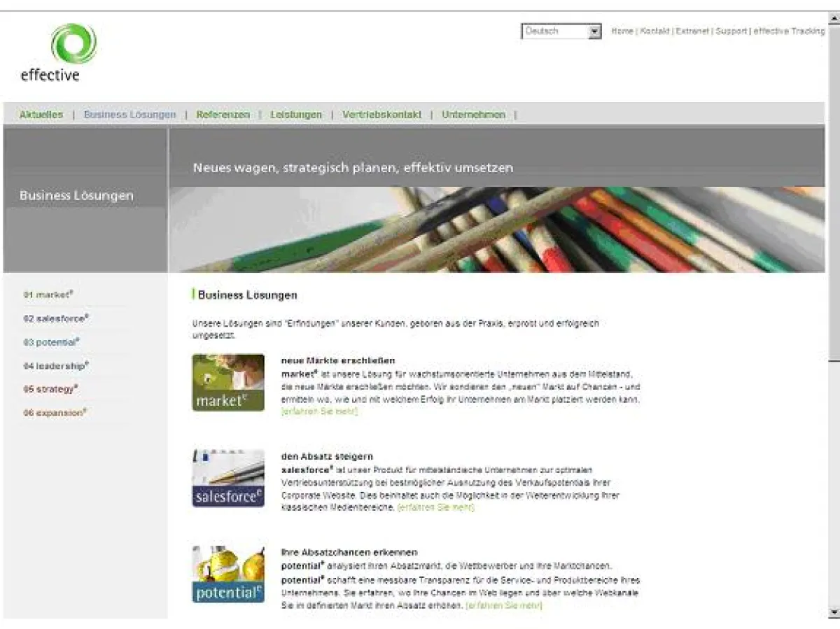Open the Referenzen navigation entry

pyautogui.click(x=223, y=114)
